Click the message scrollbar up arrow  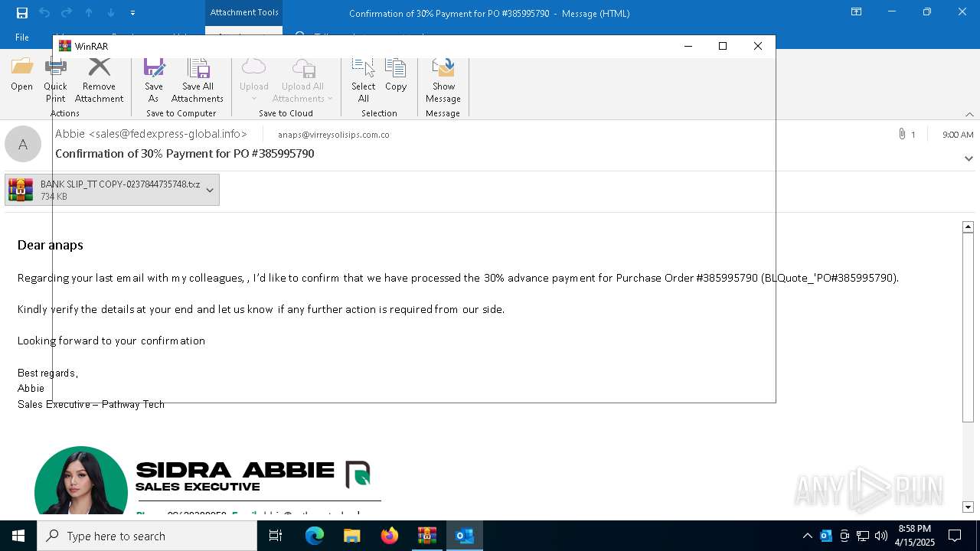(968, 227)
